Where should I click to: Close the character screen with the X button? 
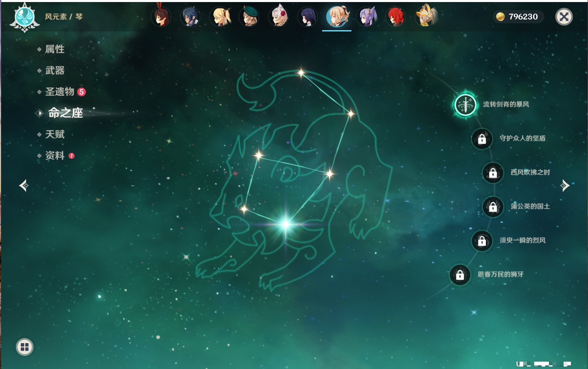tap(564, 17)
